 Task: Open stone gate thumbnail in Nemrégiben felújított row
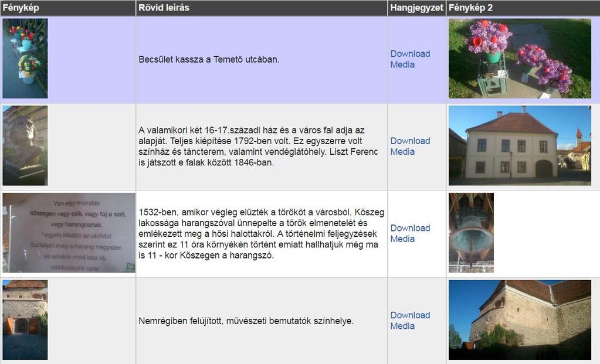pyautogui.click(x=25, y=320)
